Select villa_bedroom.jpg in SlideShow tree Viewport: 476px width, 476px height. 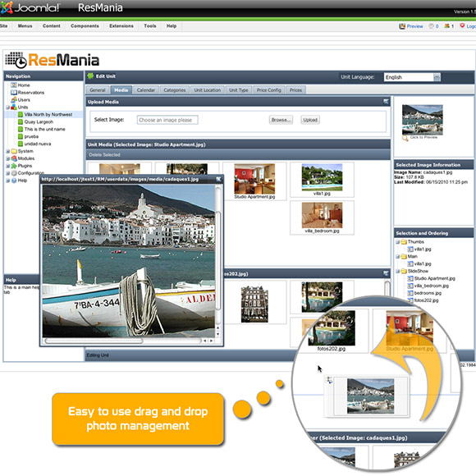coord(431,286)
